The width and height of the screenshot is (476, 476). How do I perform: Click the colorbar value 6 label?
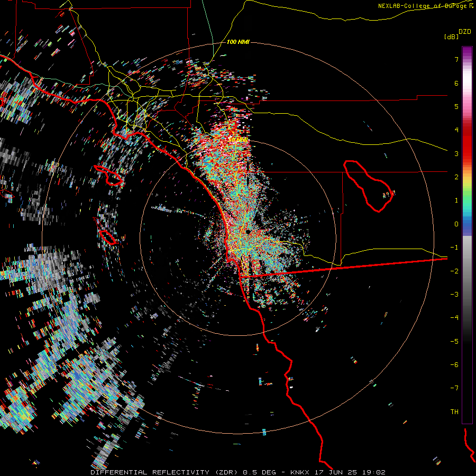(456, 83)
